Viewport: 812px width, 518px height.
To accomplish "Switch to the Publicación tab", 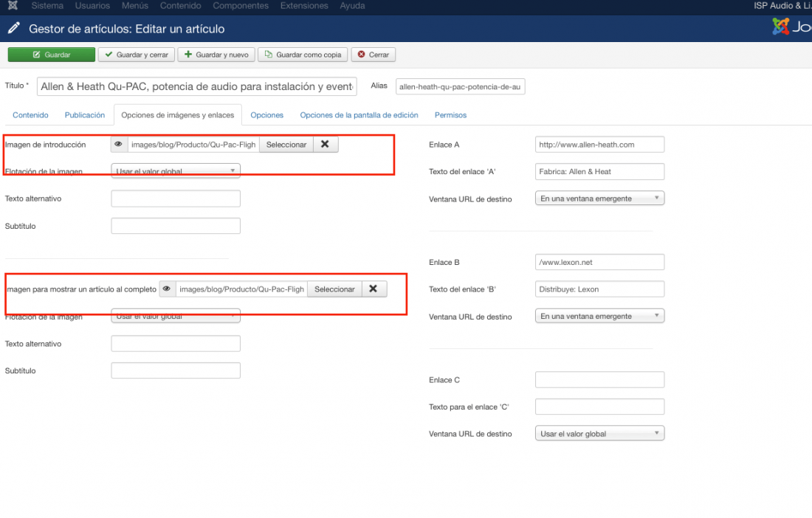I will point(84,115).
